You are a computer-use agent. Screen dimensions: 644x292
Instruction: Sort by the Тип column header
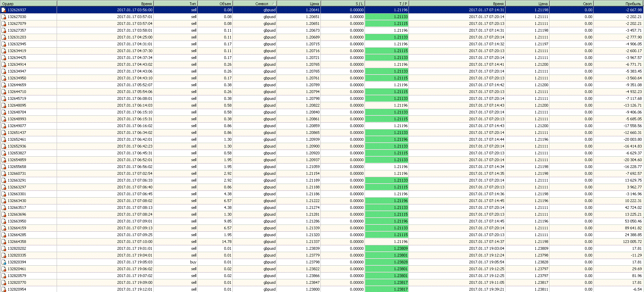click(x=175, y=3)
